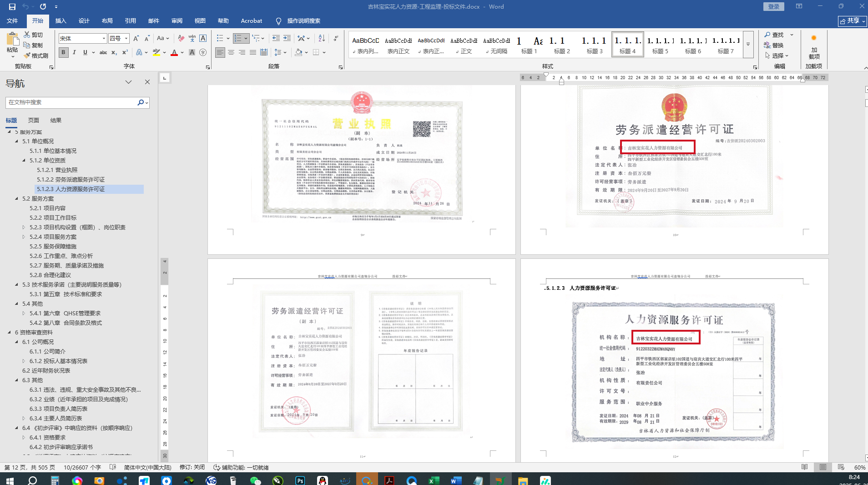Clear all formatting icon

coord(181,39)
